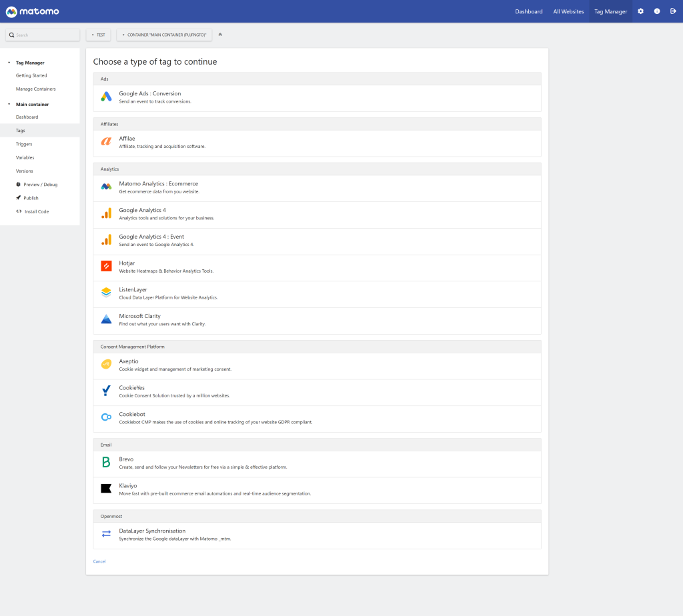
Task: Open the administration gear icon
Action: [x=640, y=11]
